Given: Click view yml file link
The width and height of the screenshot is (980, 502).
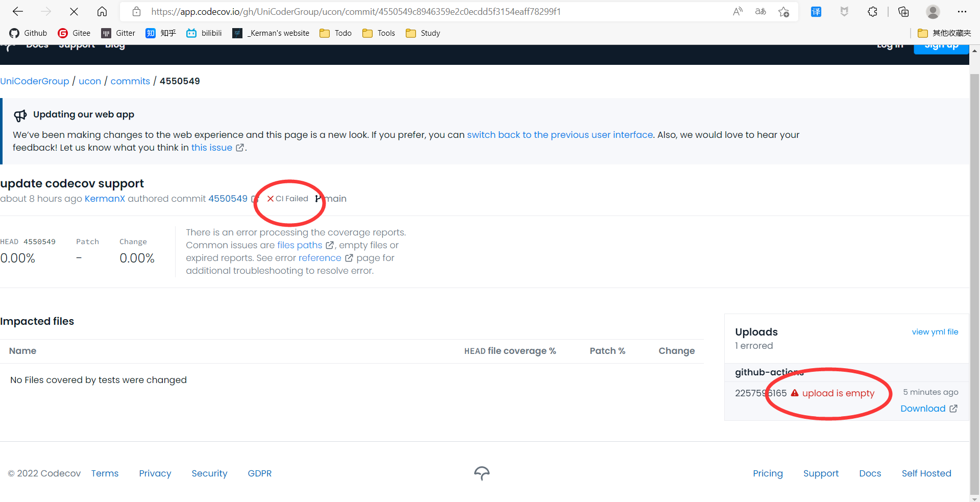Looking at the screenshot, I should (935, 332).
